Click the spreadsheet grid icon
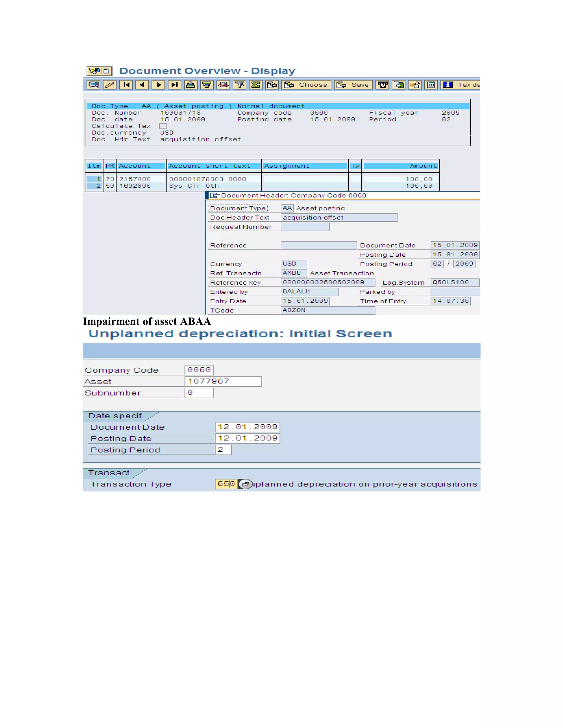Viewport: 563px width, 728px height. point(431,85)
